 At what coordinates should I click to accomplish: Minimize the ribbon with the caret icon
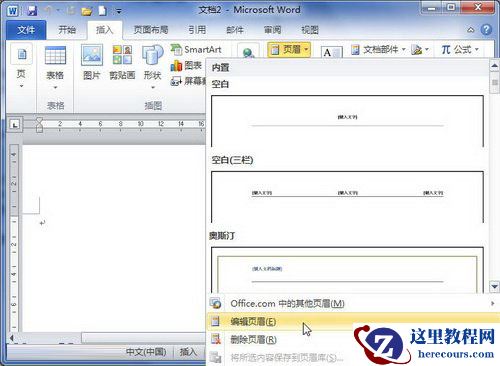coord(471,30)
